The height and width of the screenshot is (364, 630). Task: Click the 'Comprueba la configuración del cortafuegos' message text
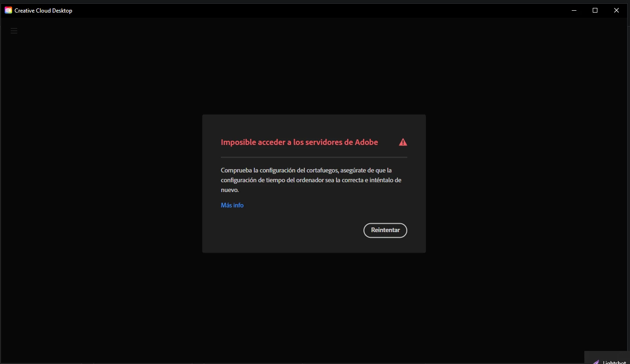[x=311, y=180]
